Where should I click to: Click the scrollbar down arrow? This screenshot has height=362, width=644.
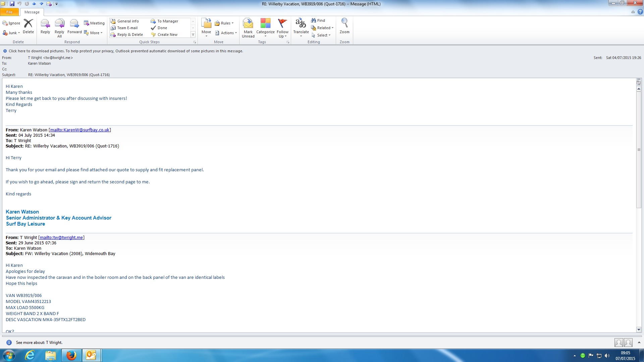point(639,329)
